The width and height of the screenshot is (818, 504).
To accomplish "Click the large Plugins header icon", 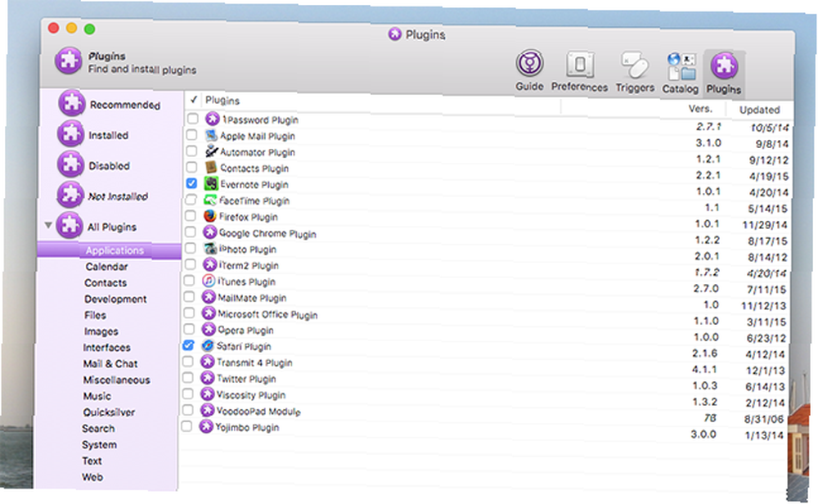I will coord(69,61).
